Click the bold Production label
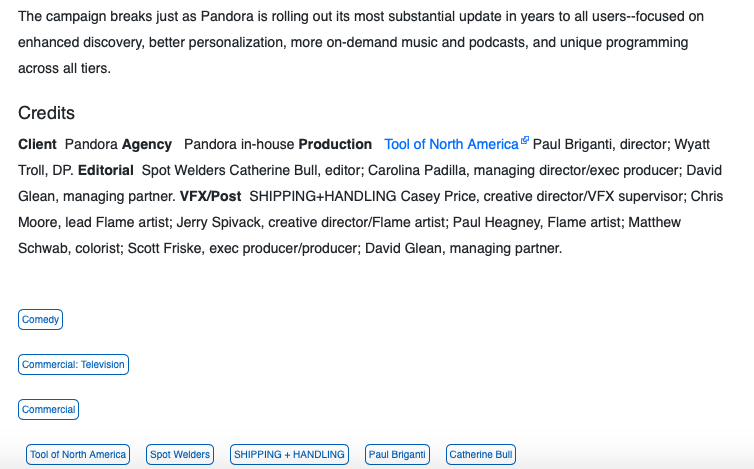The height and width of the screenshot is (469, 754). point(335,144)
